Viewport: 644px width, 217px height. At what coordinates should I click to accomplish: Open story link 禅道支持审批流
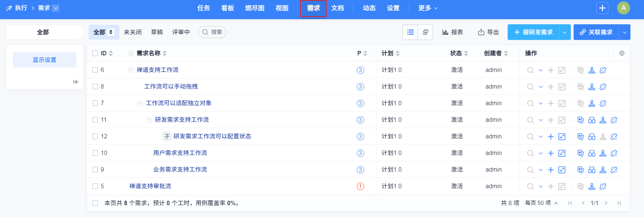point(150,186)
